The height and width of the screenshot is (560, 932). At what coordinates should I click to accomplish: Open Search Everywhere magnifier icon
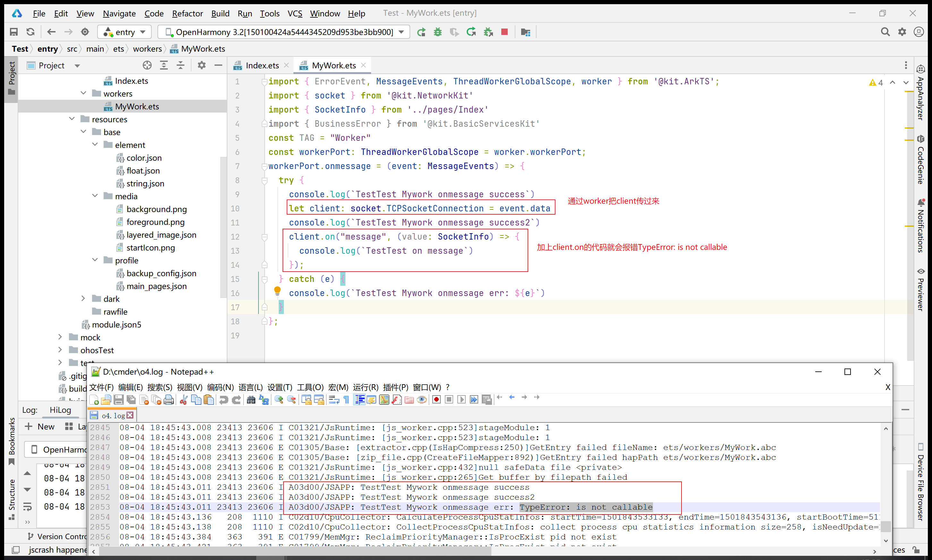[885, 32]
